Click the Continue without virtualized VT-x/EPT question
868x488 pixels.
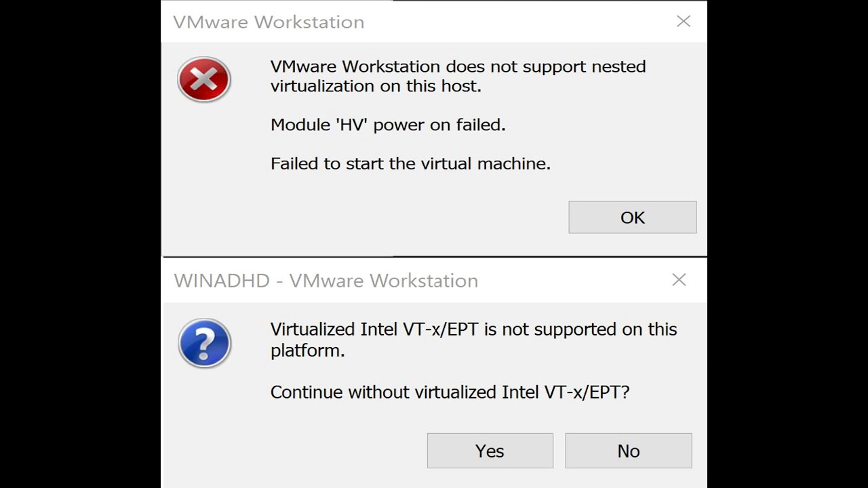450,392
